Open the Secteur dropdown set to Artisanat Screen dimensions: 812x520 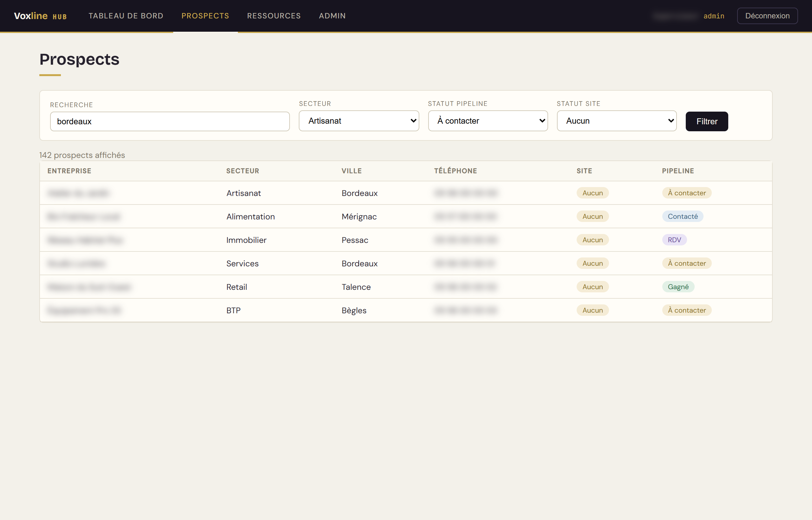(359, 120)
